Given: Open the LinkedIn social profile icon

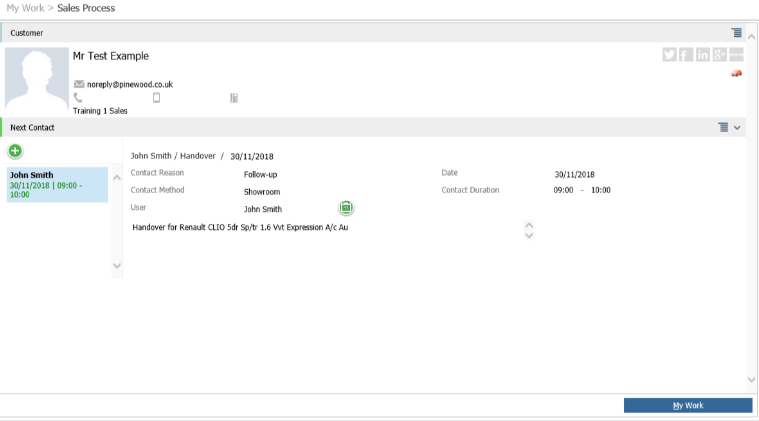Looking at the screenshot, I should tap(702, 55).
